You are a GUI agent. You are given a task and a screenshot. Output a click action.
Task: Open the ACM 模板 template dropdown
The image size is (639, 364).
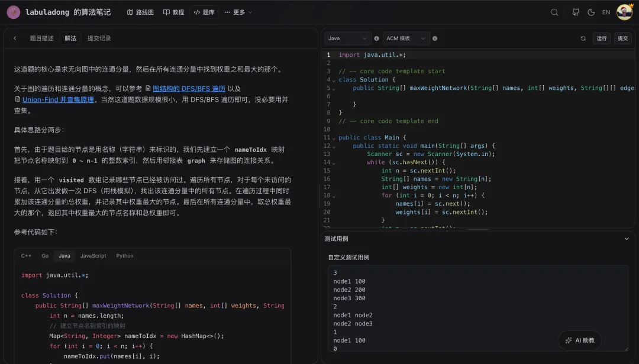(x=406, y=38)
